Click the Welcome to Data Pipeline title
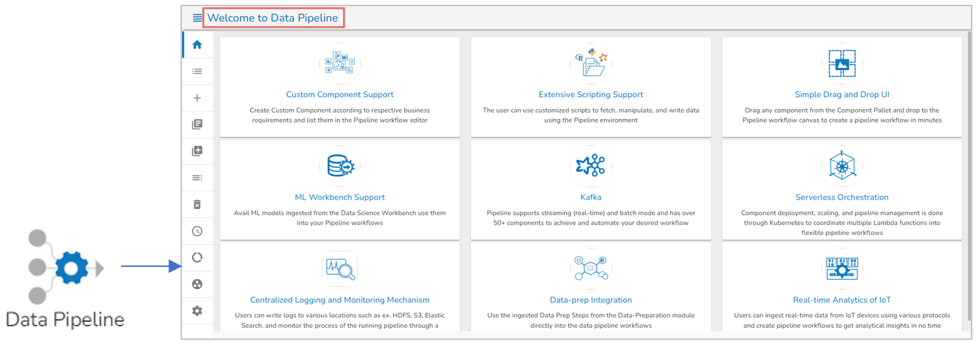Viewport: 980px width, 349px height. 273,18
